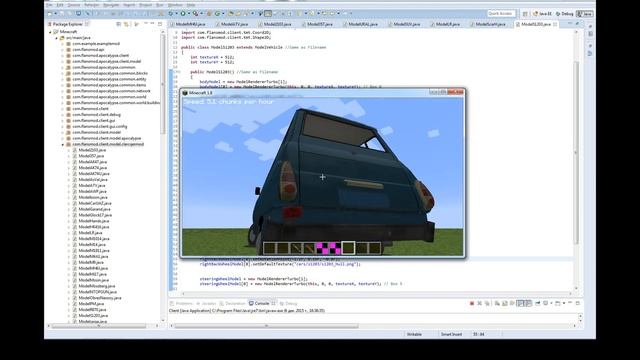Open the dropdown arrow next to Debug button
The width and height of the screenshot is (640, 360).
coord(177,13)
